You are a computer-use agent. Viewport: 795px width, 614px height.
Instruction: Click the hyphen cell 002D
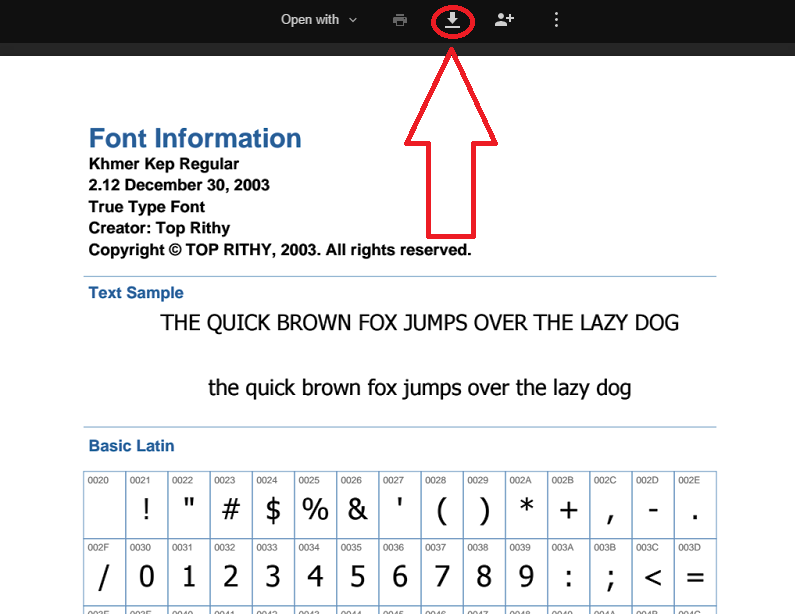[653, 505]
